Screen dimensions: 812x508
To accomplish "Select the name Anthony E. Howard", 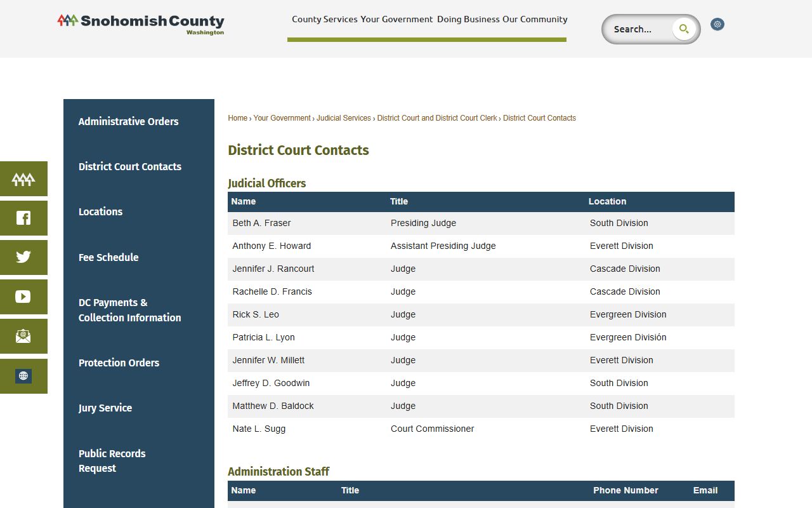I will click(272, 246).
